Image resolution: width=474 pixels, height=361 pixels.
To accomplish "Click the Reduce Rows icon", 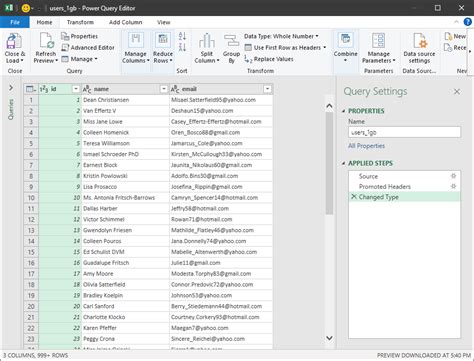I will pyautogui.click(x=163, y=40).
